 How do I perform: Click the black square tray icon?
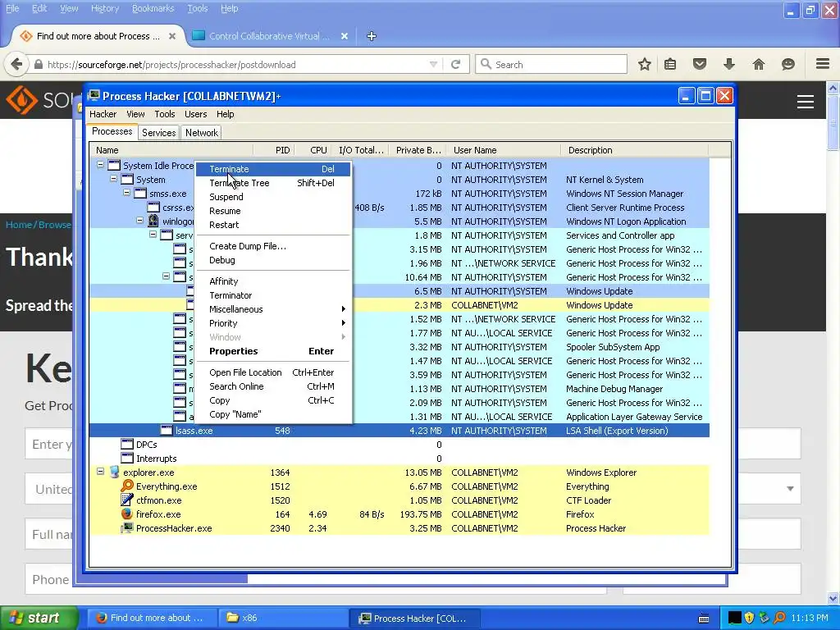tap(734, 618)
